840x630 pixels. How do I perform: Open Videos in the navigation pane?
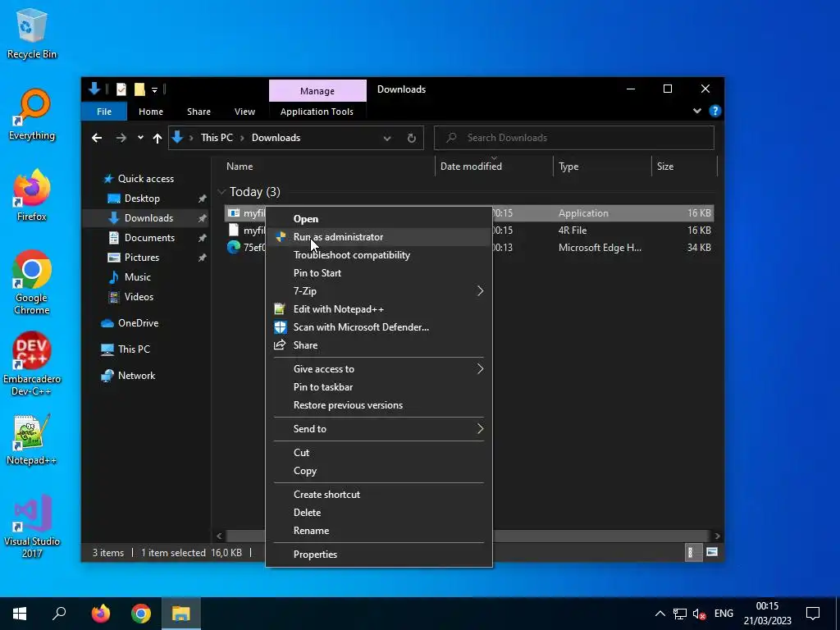pos(139,297)
